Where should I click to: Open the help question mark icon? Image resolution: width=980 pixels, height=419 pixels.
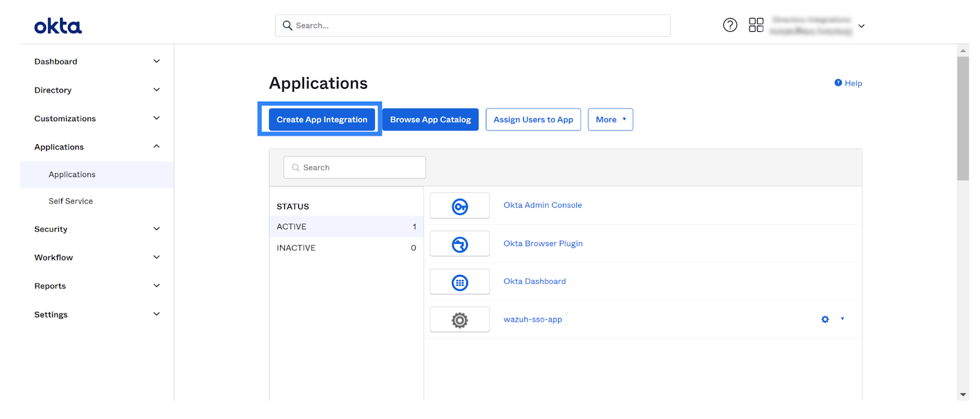click(x=730, y=25)
